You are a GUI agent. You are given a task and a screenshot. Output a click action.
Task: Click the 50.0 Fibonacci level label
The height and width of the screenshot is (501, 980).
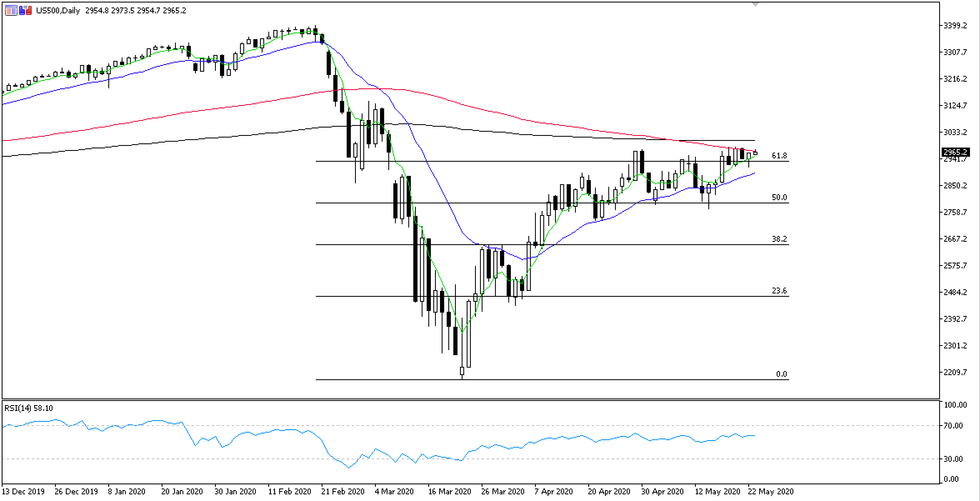pos(779,197)
